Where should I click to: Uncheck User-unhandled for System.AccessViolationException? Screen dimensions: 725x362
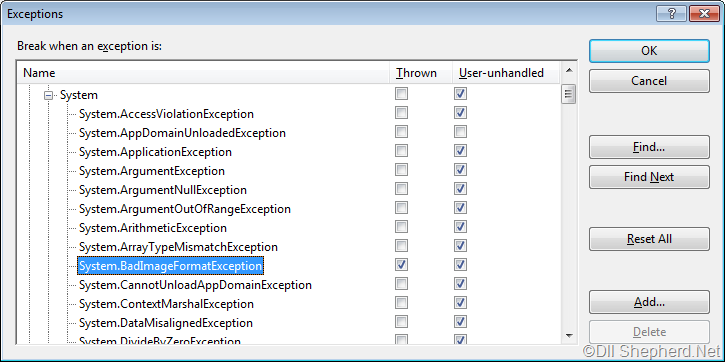pyautogui.click(x=460, y=113)
